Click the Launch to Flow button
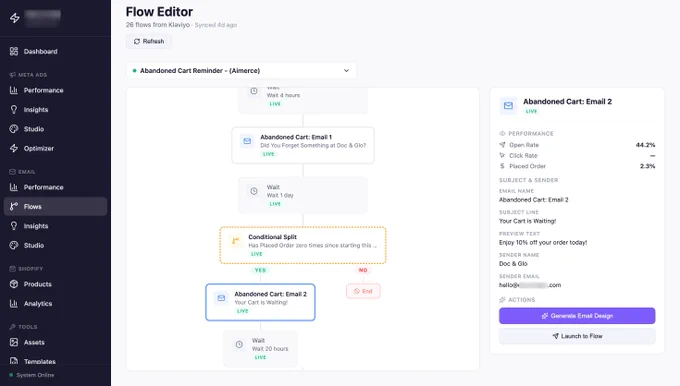Screen dimensions: 680x386 pos(577,336)
